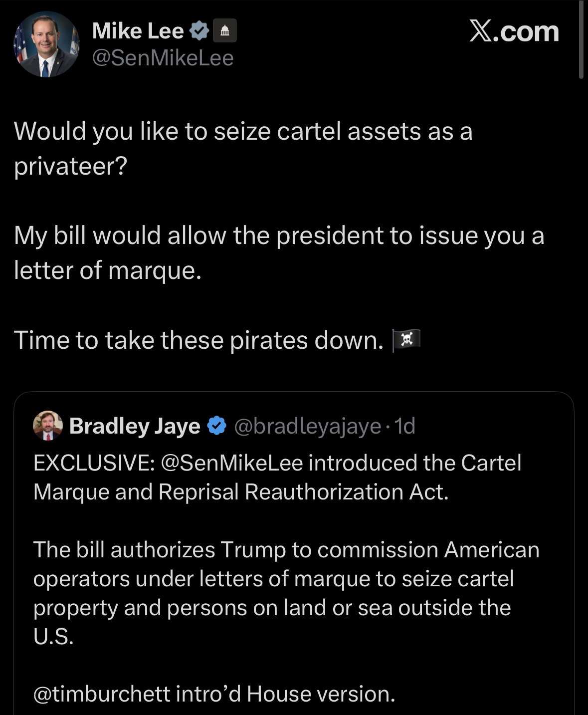Click the pirate flag emoji
Image resolution: width=588 pixels, height=715 pixels.
pos(406,340)
